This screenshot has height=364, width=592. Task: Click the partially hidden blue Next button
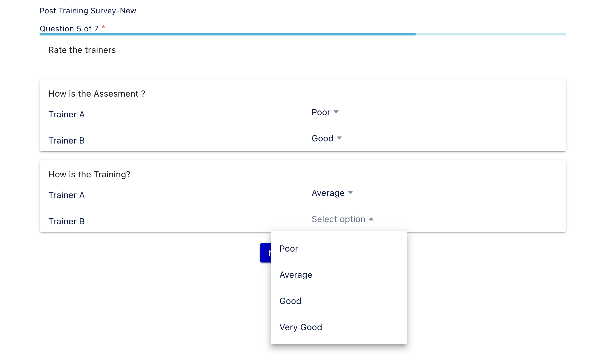[265, 253]
